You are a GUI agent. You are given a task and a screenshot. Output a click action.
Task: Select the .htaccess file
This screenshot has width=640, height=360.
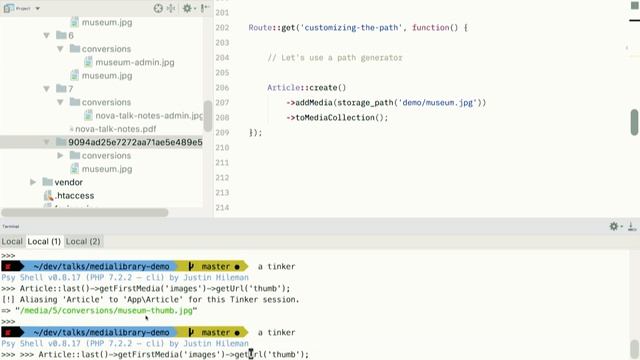point(75,196)
